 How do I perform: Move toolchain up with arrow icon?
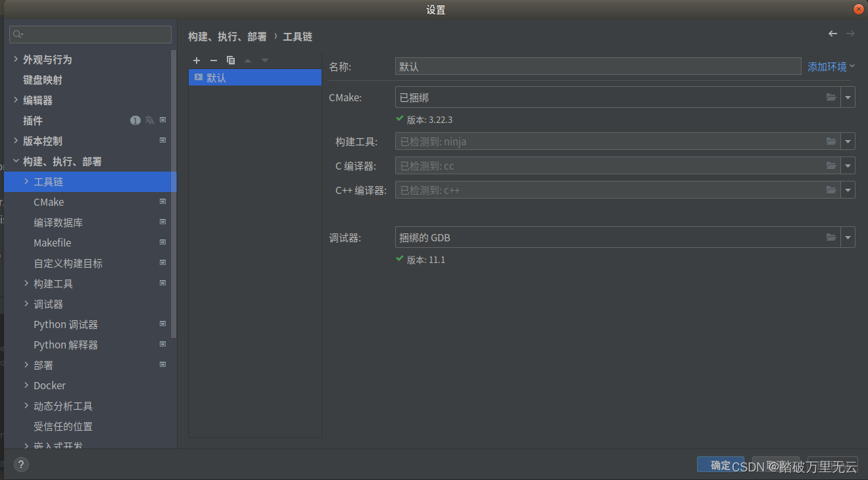click(248, 60)
